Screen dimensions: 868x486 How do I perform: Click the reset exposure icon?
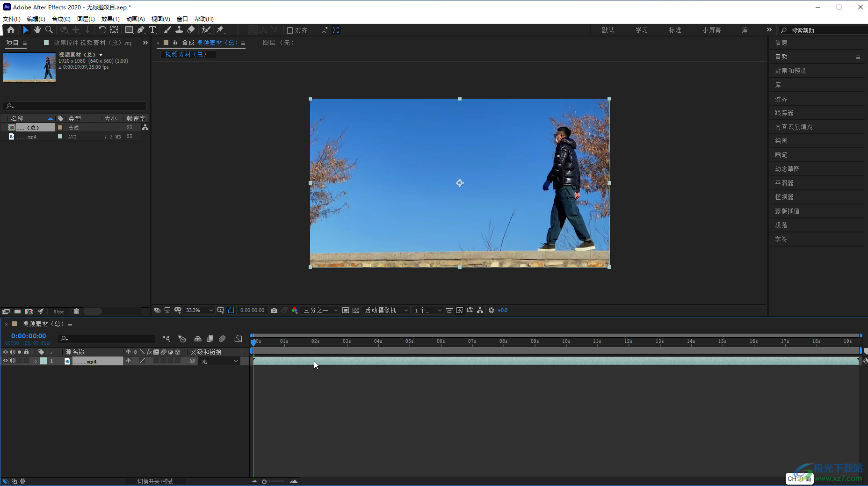pyautogui.click(x=492, y=311)
